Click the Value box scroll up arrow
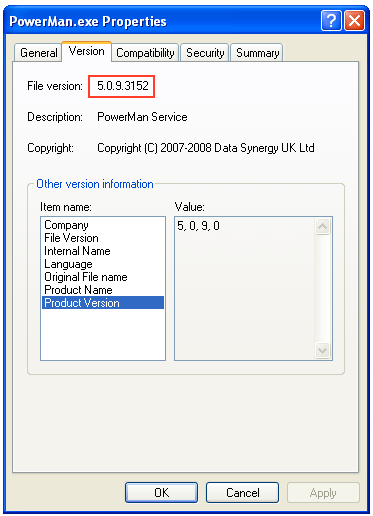The image size is (373, 516). pos(322,227)
